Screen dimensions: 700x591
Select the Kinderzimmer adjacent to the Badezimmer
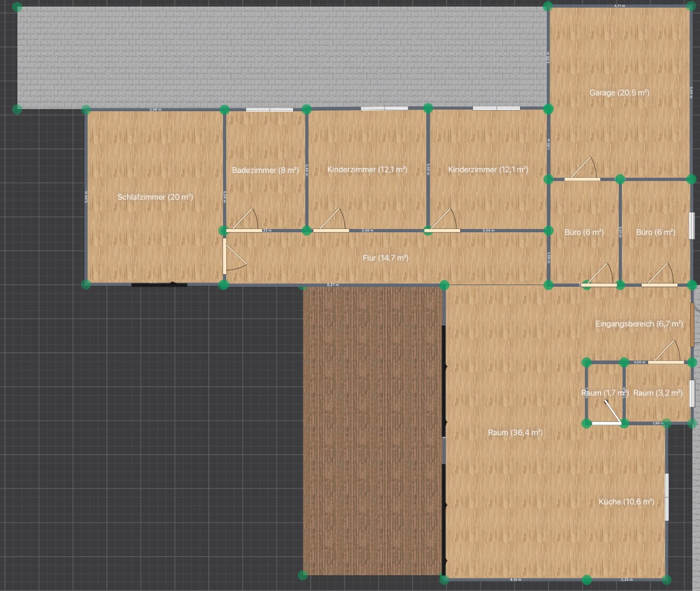coord(367,170)
